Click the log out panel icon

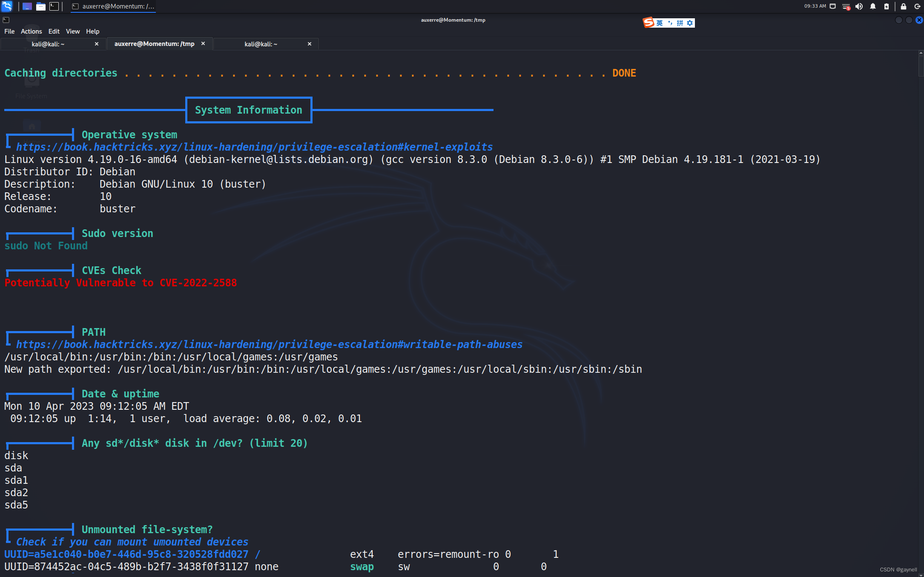pos(918,6)
